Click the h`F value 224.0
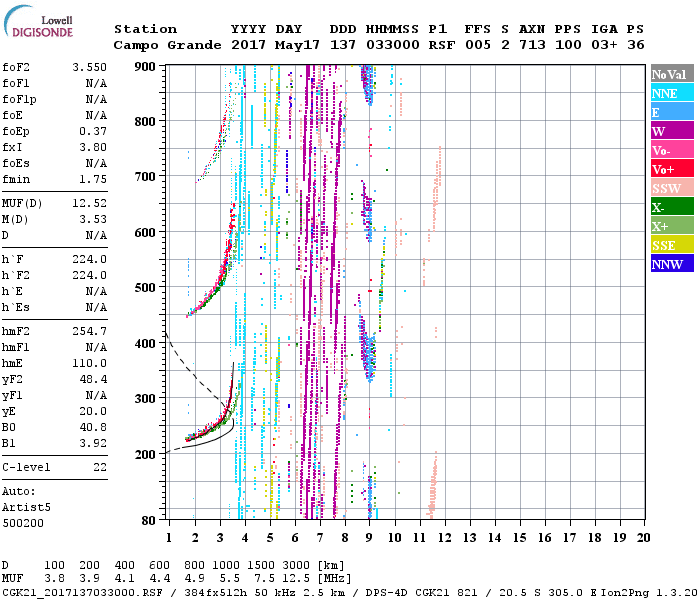Viewport: 700px width, 600px height. point(89,259)
